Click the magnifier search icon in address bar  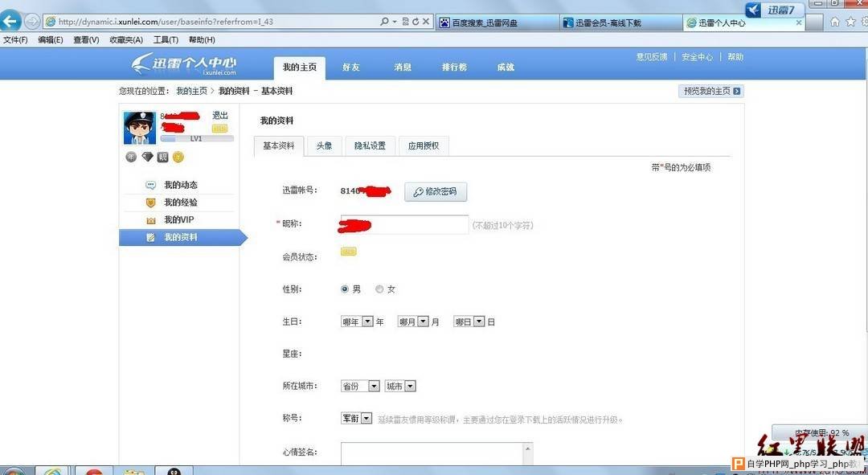384,22
